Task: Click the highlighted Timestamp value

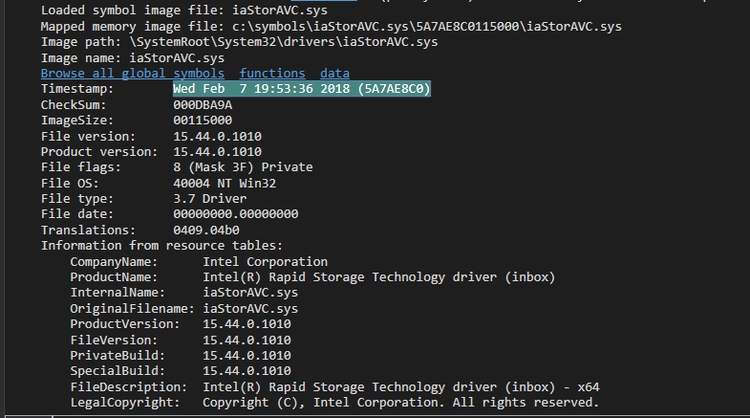Action: (302, 89)
